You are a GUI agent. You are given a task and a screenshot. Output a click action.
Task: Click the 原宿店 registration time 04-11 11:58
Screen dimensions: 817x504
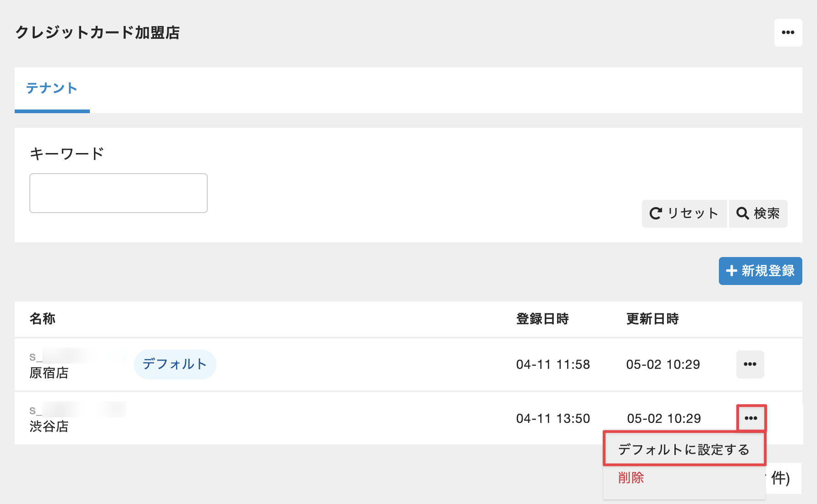tap(553, 364)
